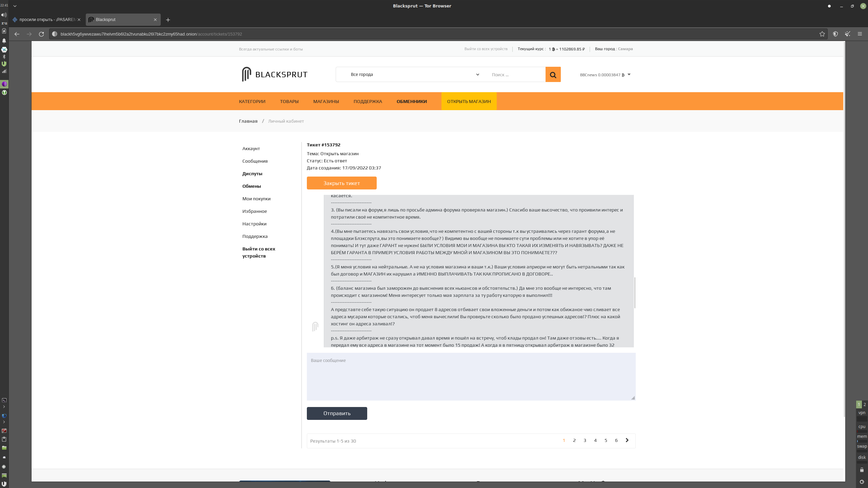Launch the blue Thunderbird-style launcher icon
The height and width of the screenshot is (488, 868).
click(x=4, y=415)
